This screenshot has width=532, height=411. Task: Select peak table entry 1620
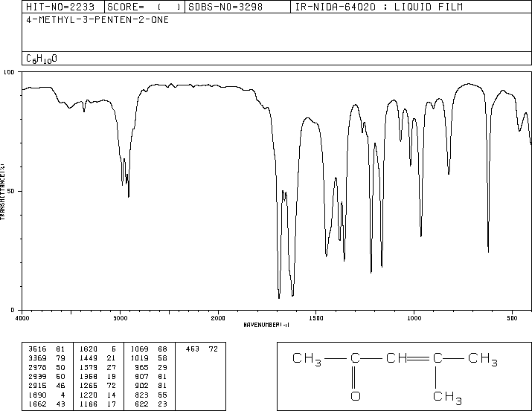pyautogui.click(x=98, y=349)
